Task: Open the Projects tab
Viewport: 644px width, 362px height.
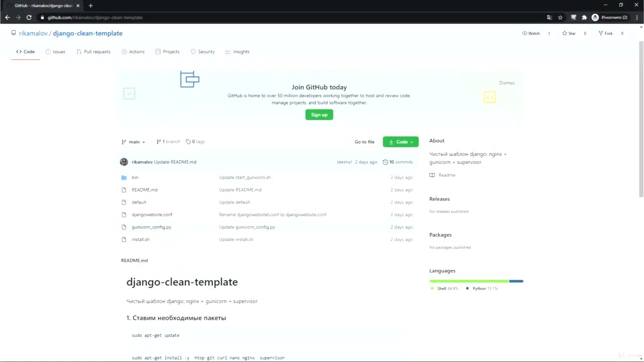Action: click(168, 52)
